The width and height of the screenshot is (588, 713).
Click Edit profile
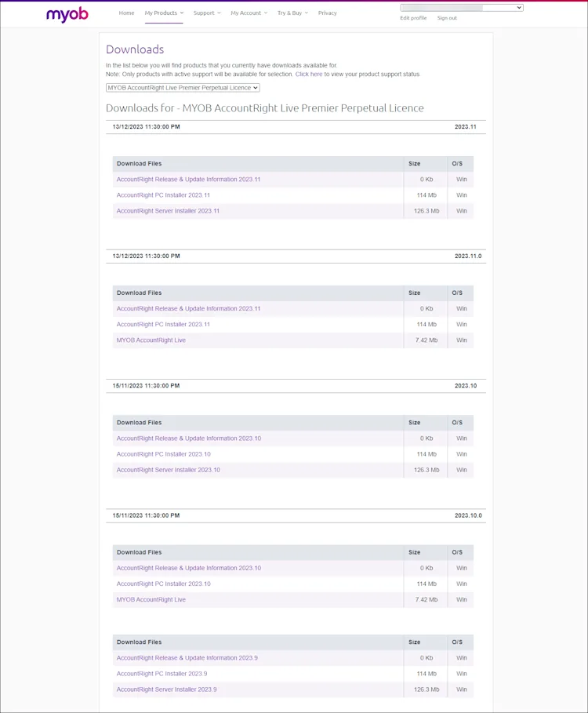tap(416, 18)
